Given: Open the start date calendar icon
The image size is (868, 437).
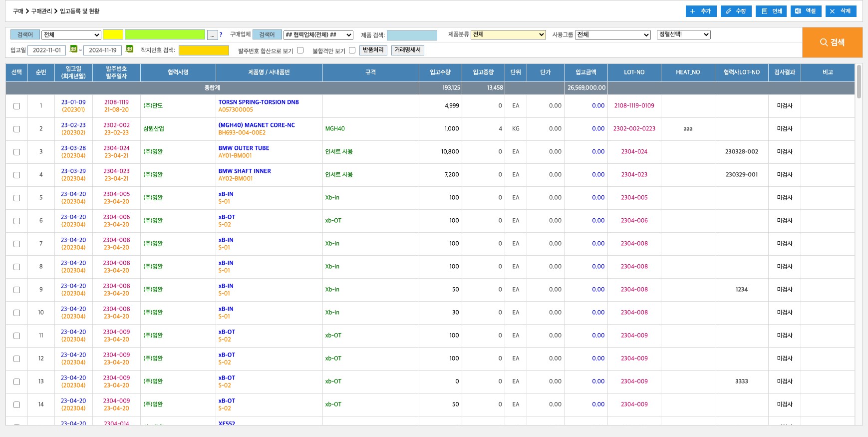Looking at the screenshot, I should click(73, 49).
